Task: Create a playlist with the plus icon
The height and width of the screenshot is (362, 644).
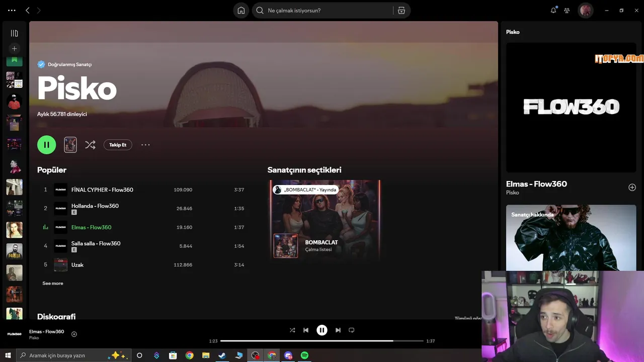Action: click(14, 49)
